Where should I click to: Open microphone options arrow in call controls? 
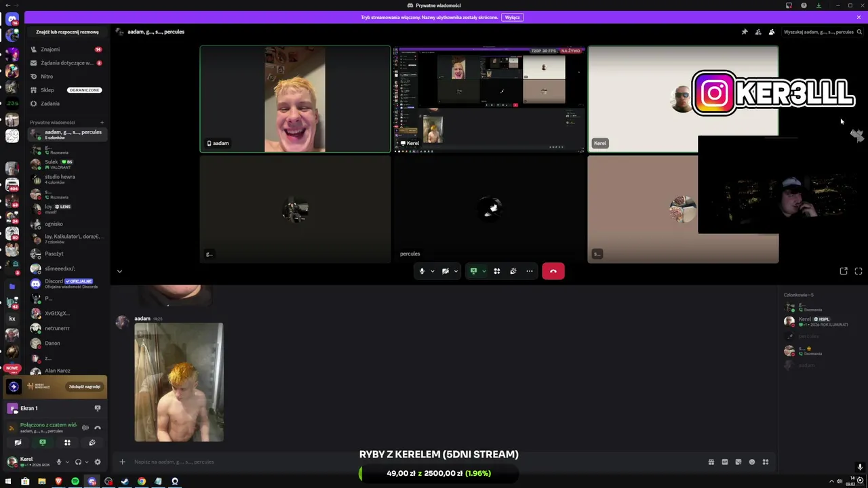tap(432, 271)
